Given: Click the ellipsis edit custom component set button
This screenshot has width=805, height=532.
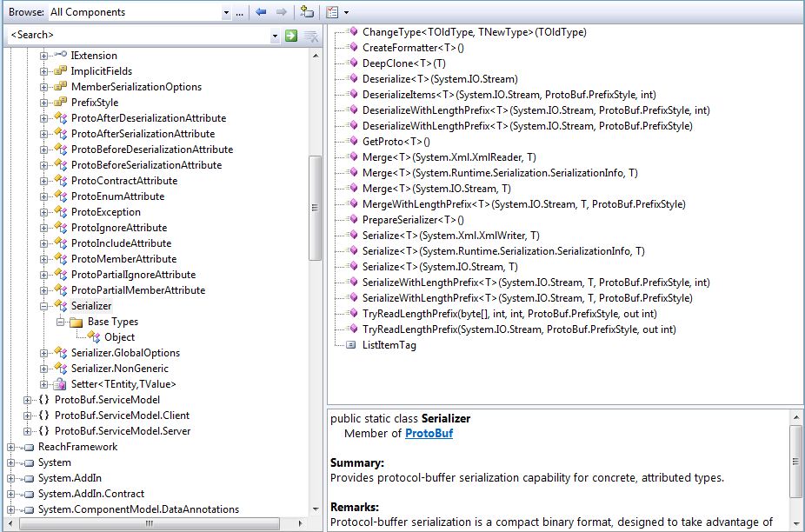Looking at the screenshot, I should [x=239, y=12].
